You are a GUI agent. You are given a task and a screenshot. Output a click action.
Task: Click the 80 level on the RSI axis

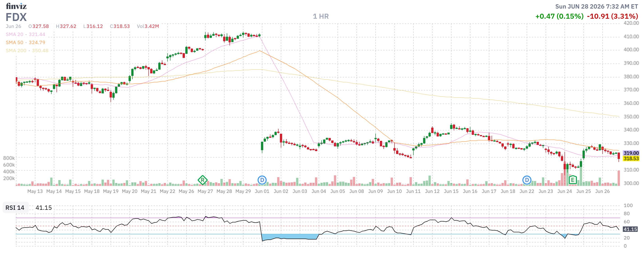click(x=627, y=214)
